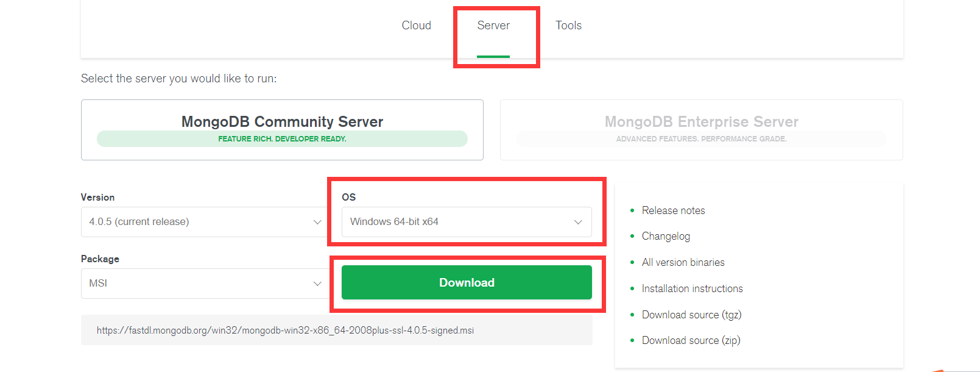This screenshot has height=372, width=980.
Task: Switch to the Cloud tab
Action: [416, 26]
